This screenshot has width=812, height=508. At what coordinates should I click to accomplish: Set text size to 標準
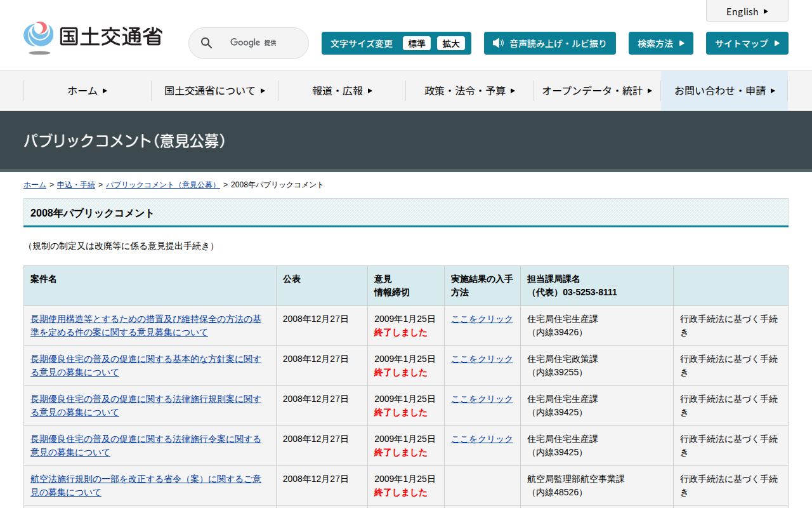pos(416,43)
